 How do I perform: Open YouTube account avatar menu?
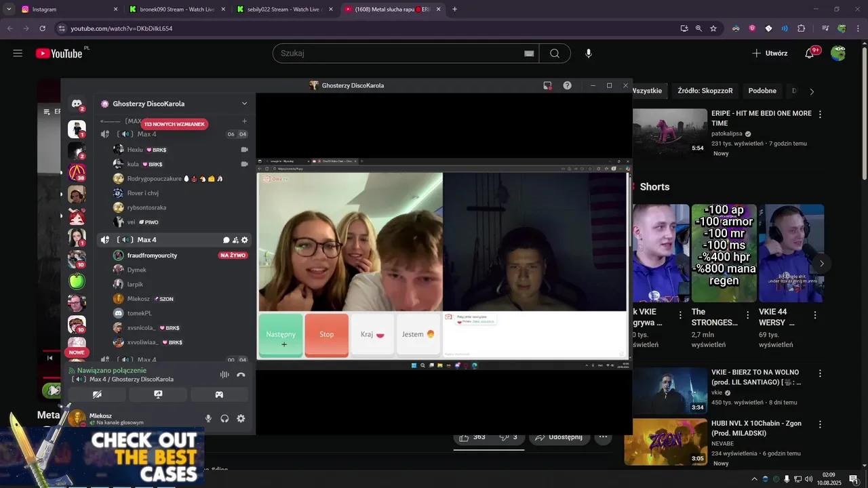pyautogui.click(x=838, y=54)
